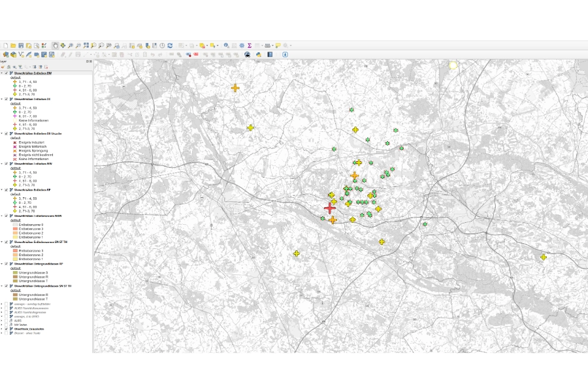The image size is (588, 392).
Task: Click the Undo arrow icon
Action: click(153, 54)
